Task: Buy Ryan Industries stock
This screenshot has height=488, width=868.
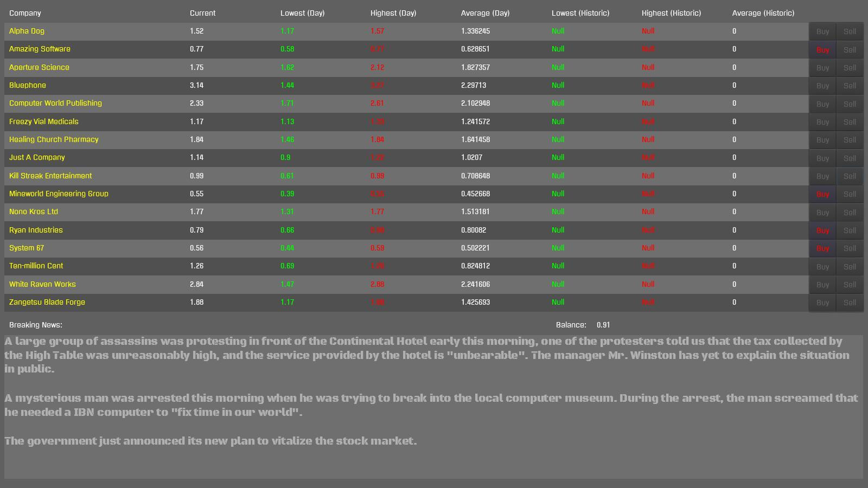Action: pyautogui.click(x=822, y=230)
